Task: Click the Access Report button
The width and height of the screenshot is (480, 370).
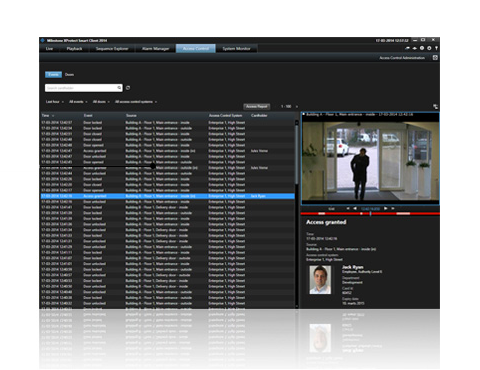Action: tap(256, 106)
